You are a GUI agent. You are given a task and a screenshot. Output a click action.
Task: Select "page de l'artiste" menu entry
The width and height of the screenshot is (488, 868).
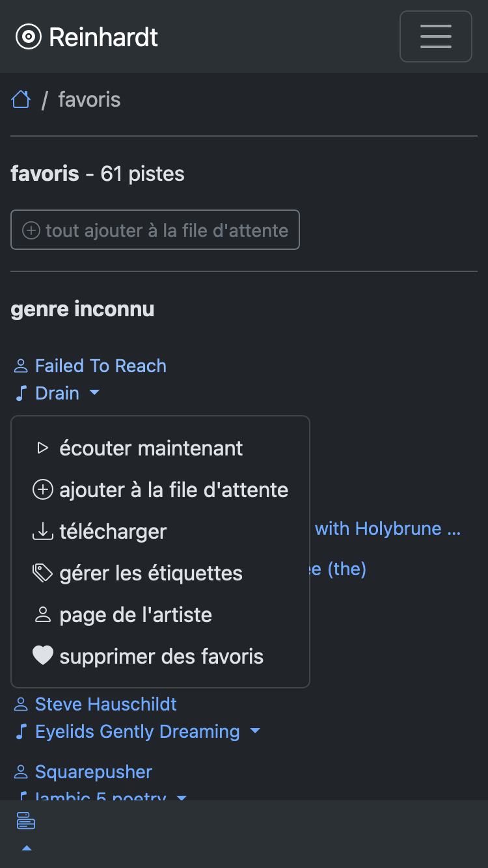point(135,615)
